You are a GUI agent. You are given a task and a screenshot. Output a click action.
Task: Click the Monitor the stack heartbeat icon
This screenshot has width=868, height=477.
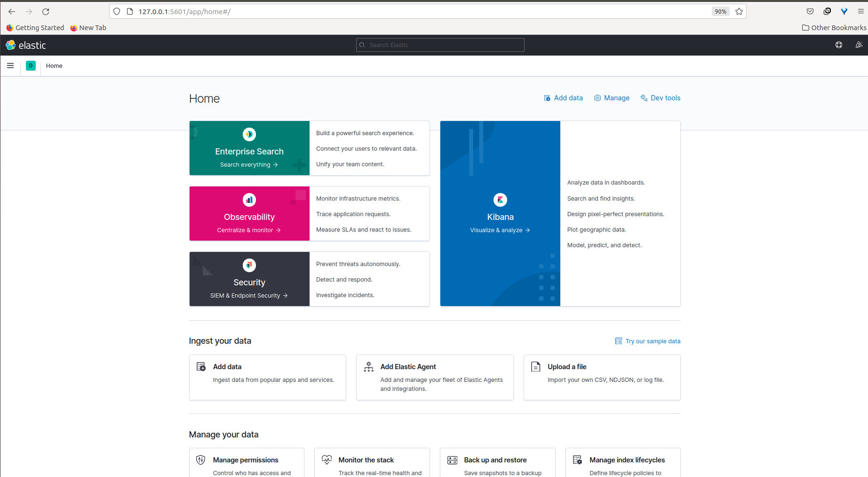[x=326, y=460]
